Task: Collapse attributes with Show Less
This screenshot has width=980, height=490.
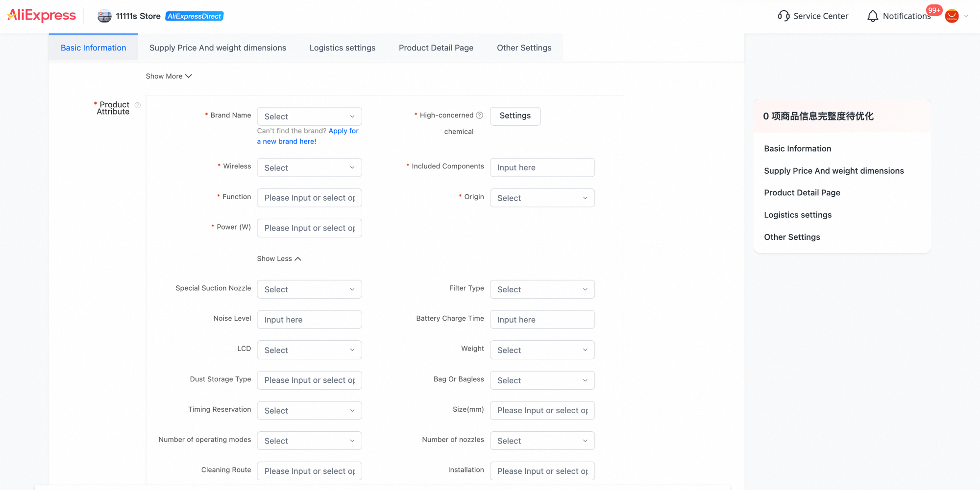Action: [279, 258]
